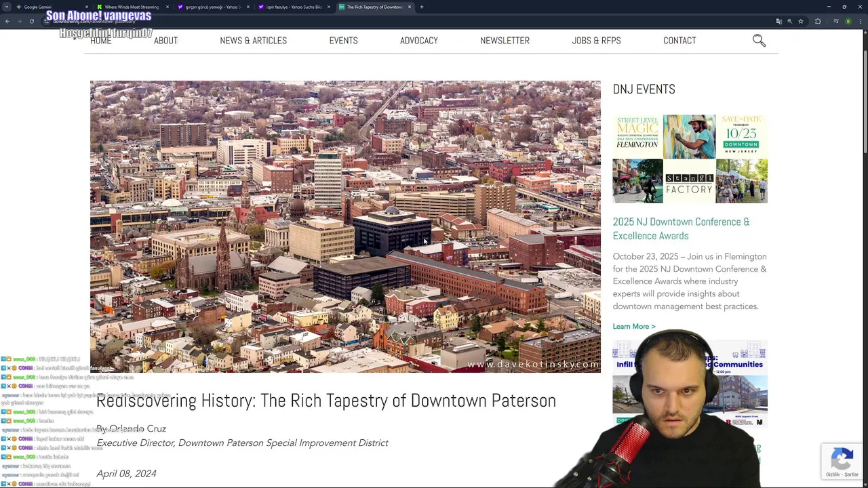
Task: Open the ADVOCACY menu item
Action: coord(418,41)
